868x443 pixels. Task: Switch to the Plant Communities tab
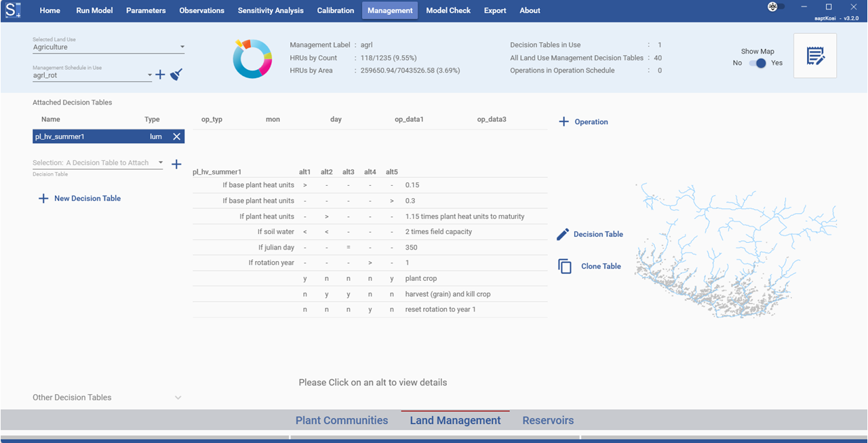point(342,421)
